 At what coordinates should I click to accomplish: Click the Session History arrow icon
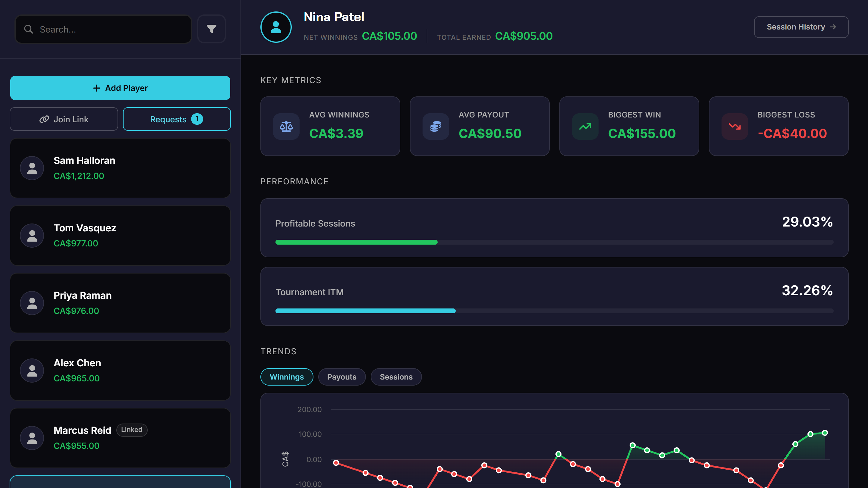833,27
